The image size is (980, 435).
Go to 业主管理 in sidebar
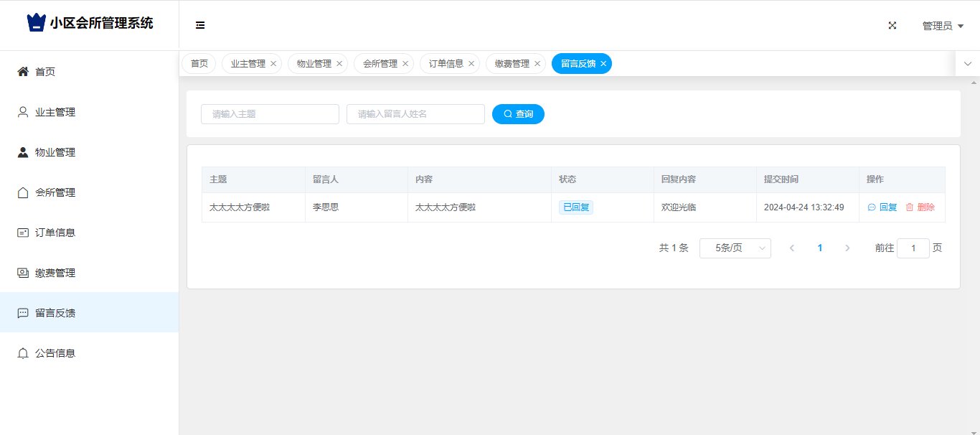click(x=55, y=112)
